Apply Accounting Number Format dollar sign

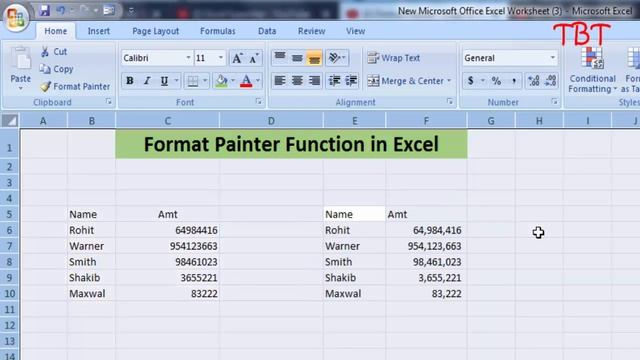pyautogui.click(x=471, y=81)
